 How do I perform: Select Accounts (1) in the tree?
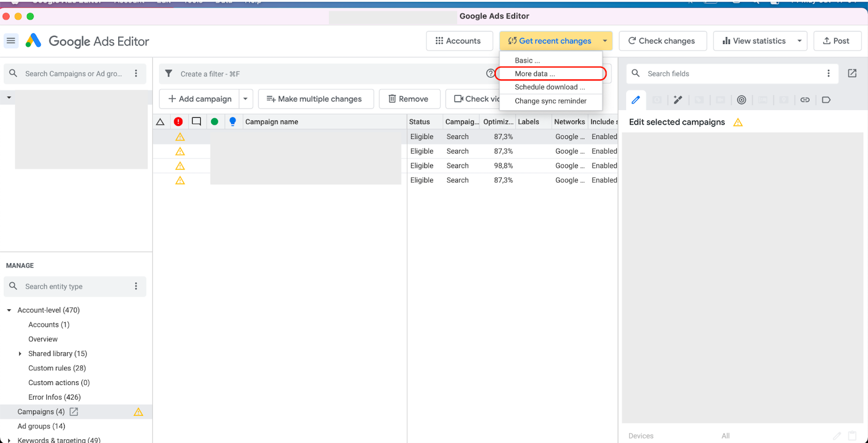point(49,325)
